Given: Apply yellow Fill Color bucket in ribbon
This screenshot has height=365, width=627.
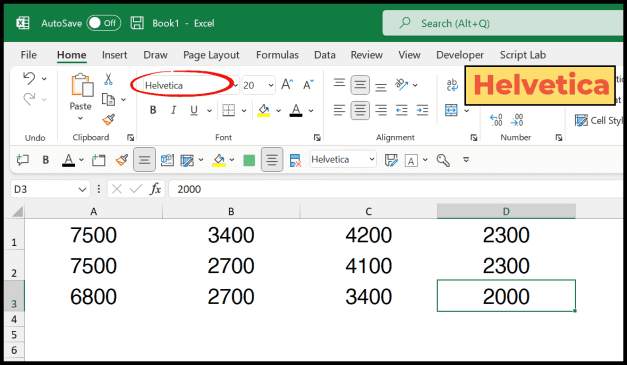Looking at the screenshot, I should click(264, 110).
